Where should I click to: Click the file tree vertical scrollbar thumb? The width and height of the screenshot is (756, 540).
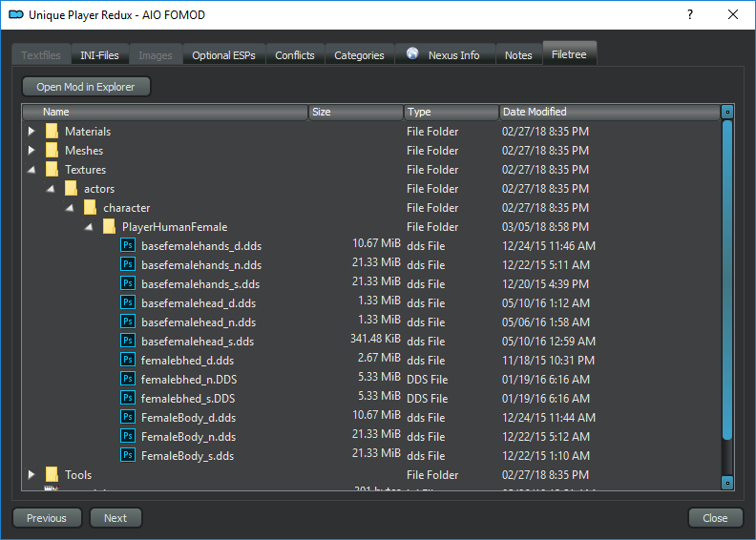point(727,280)
